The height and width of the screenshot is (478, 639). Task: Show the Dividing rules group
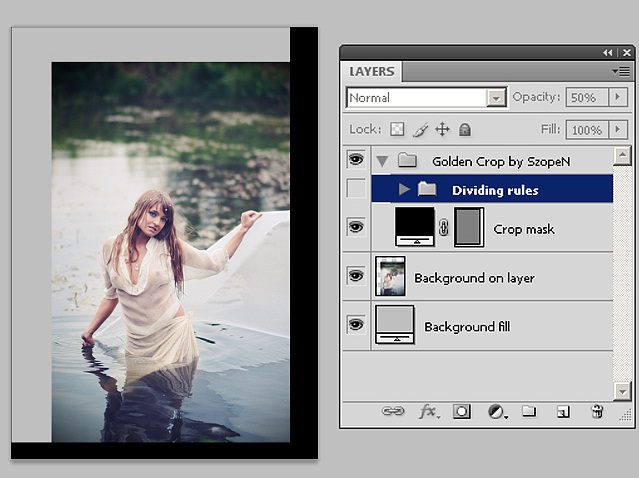pos(356,189)
